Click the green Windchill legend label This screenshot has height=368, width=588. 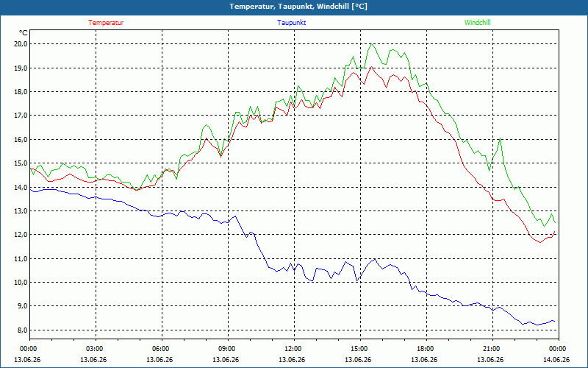[477, 23]
